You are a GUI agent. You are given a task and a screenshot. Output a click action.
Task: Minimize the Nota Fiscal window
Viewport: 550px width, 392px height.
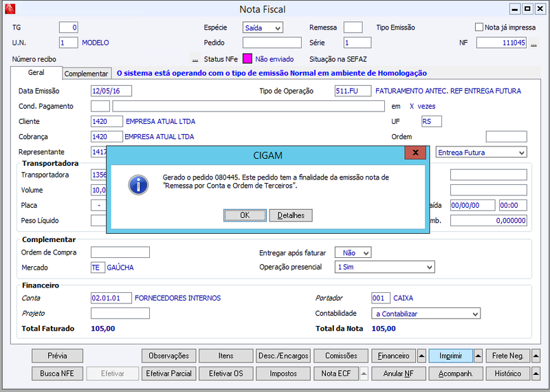point(515,9)
